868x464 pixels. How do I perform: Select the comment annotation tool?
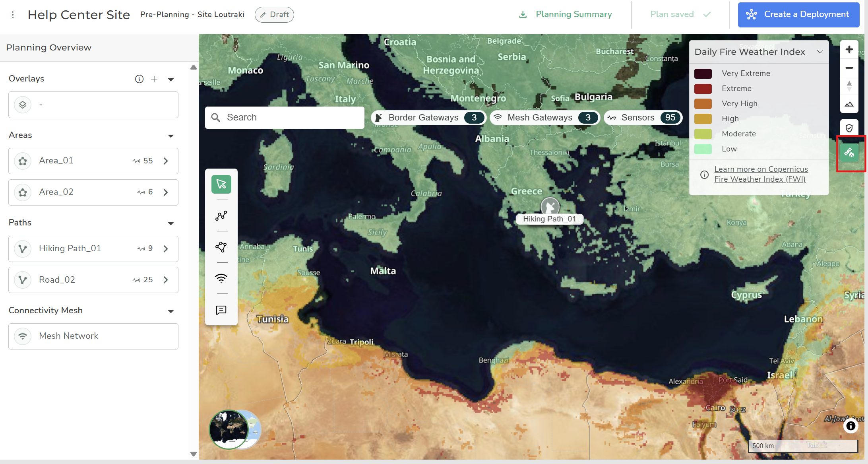221,310
